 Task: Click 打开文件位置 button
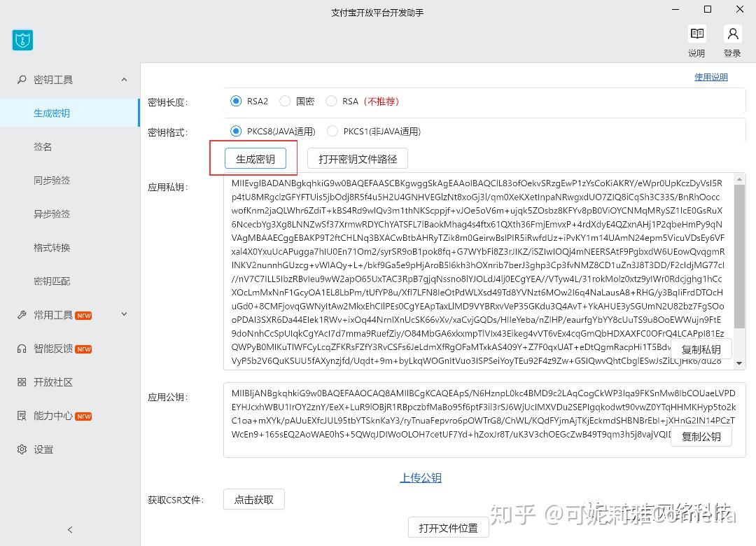click(x=449, y=528)
